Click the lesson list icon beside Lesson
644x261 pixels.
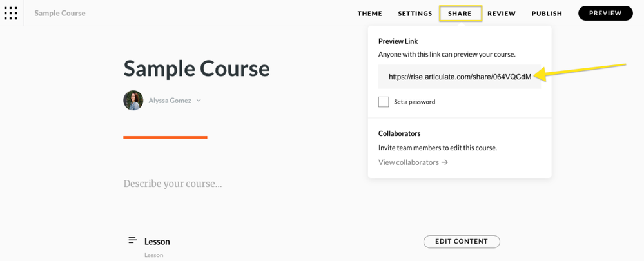coord(133,240)
